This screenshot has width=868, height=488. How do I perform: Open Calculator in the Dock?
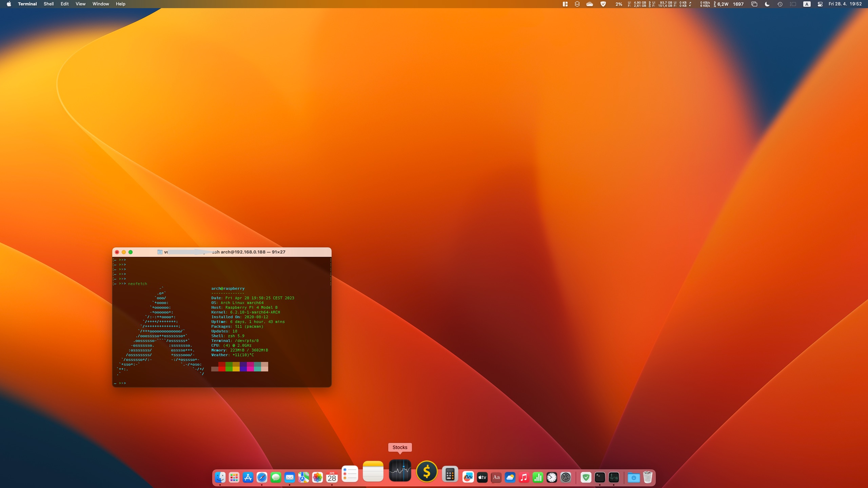click(450, 474)
